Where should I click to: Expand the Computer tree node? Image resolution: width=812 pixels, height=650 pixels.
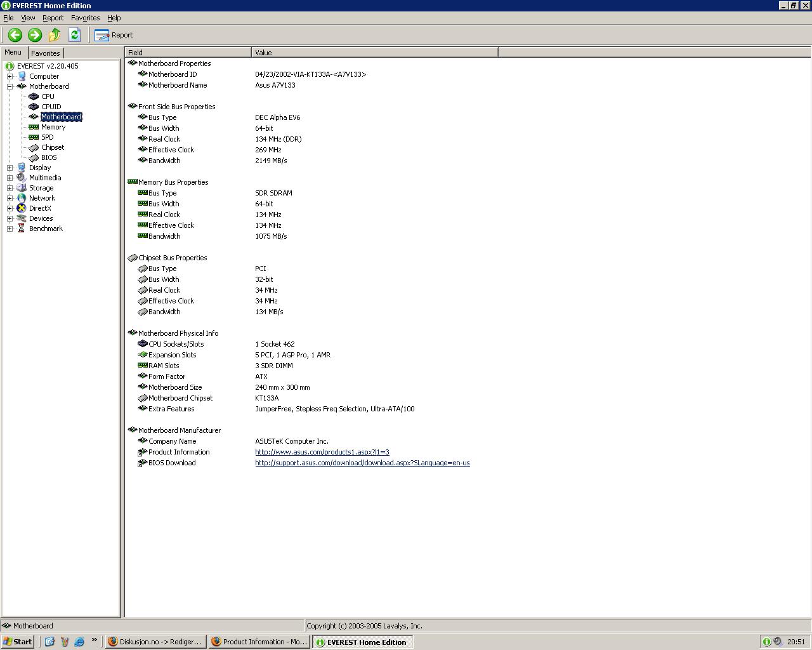click(10, 76)
